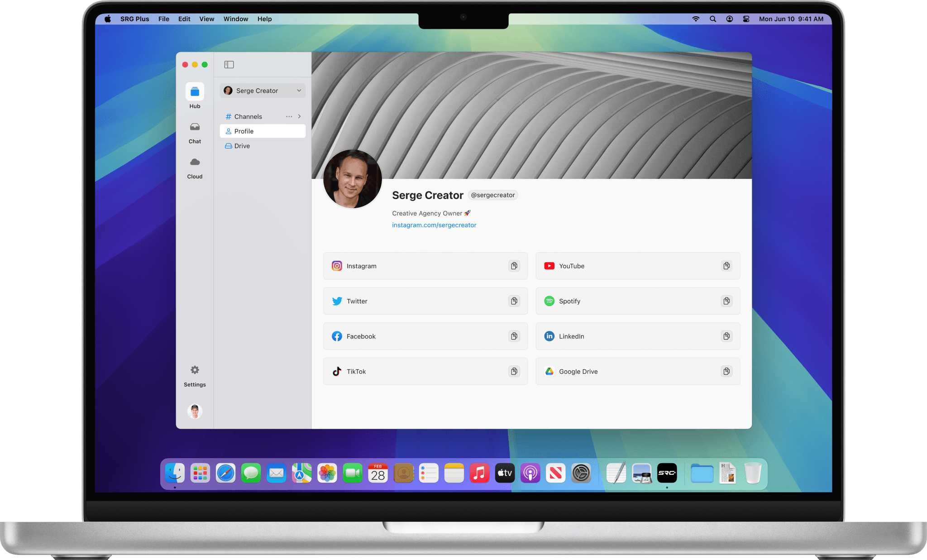Open the Hub section in sidebar
The width and height of the screenshot is (927, 560).
(x=195, y=92)
